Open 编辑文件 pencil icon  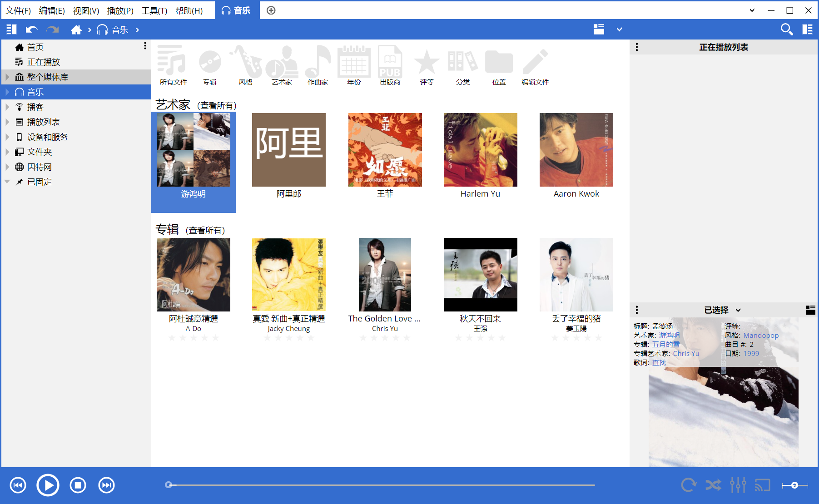point(535,65)
